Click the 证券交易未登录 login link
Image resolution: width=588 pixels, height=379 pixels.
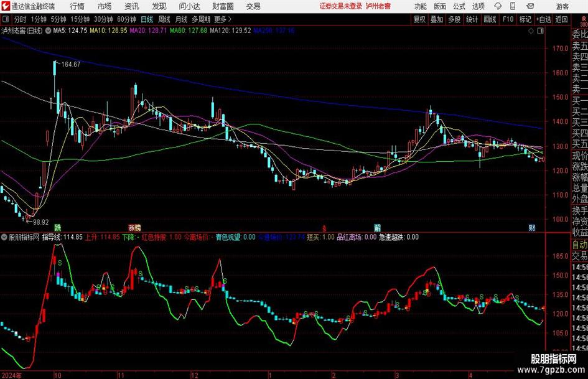coord(341,6)
